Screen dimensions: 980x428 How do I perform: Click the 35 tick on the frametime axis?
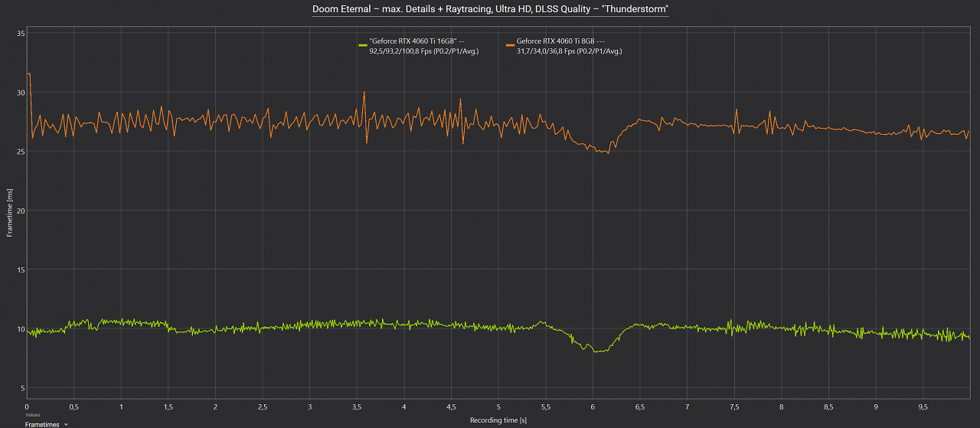tap(21, 34)
